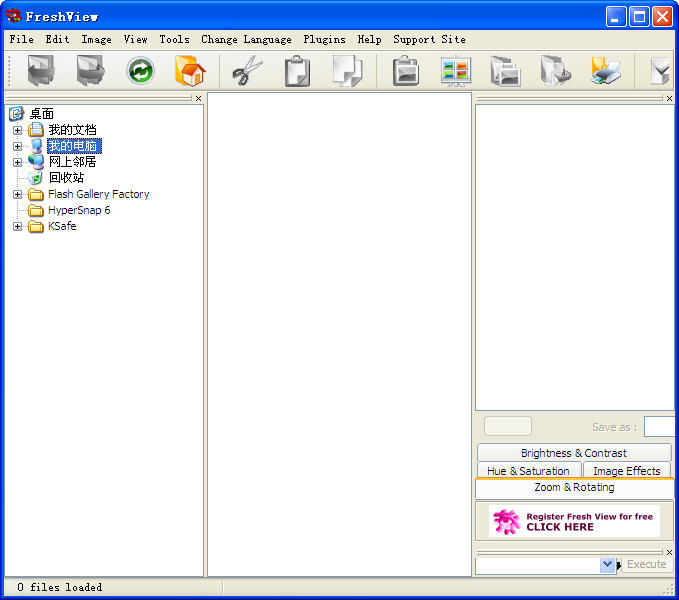The image size is (679, 600).
Task: Select the Image Effects tab
Action: click(x=627, y=471)
